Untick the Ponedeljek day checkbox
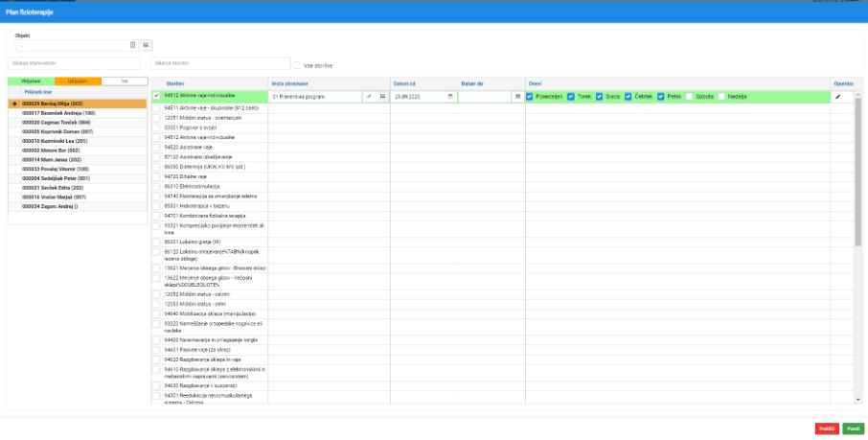The width and height of the screenshot is (868, 440). (530, 97)
